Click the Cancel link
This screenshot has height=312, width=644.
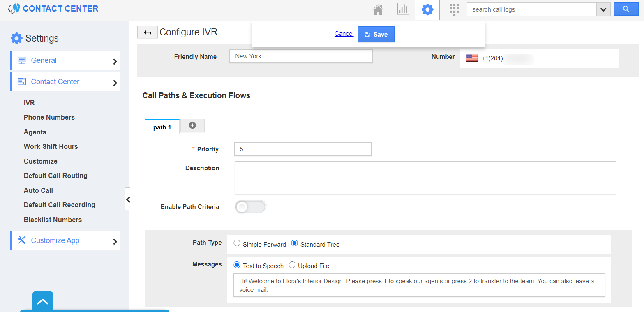tap(344, 34)
